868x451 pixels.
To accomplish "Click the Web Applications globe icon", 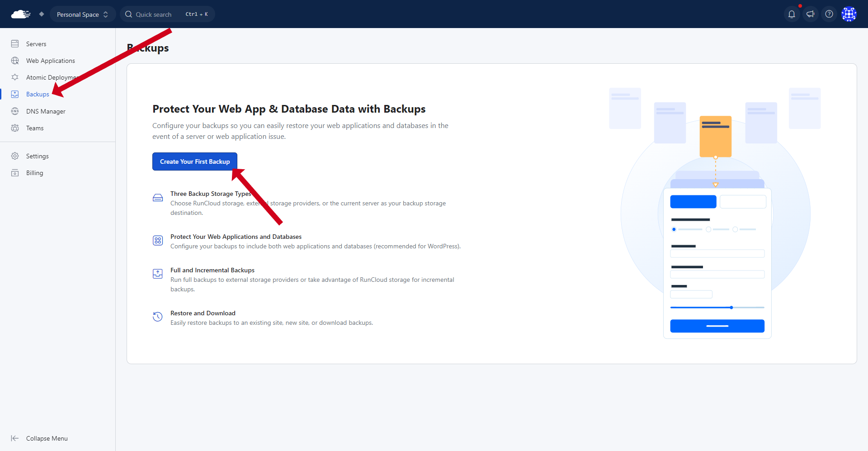I will click(x=15, y=61).
